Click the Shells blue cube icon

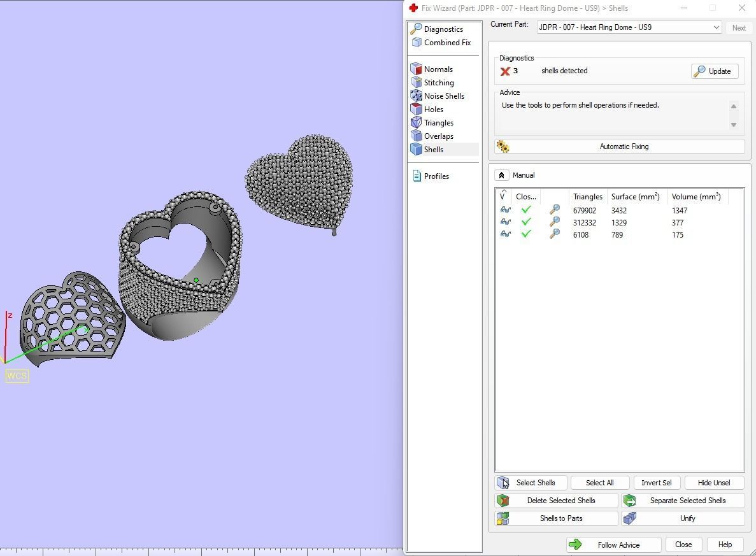tap(416, 150)
